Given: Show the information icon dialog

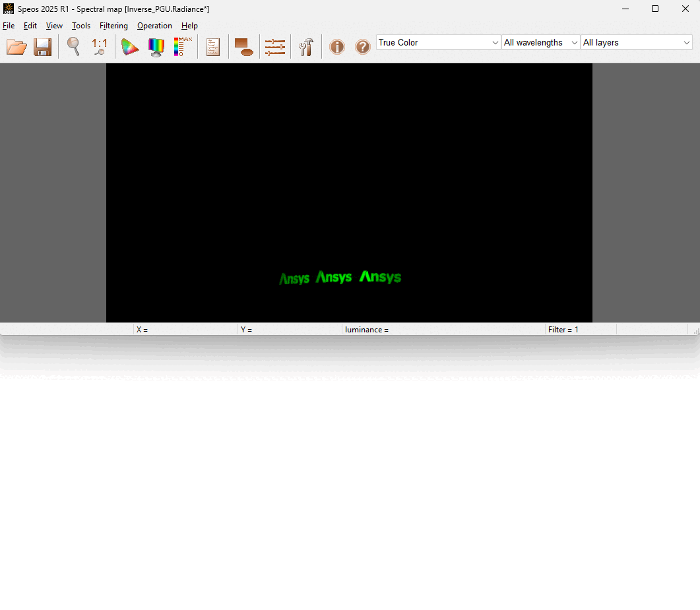Looking at the screenshot, I should click(x=337, y=47).
